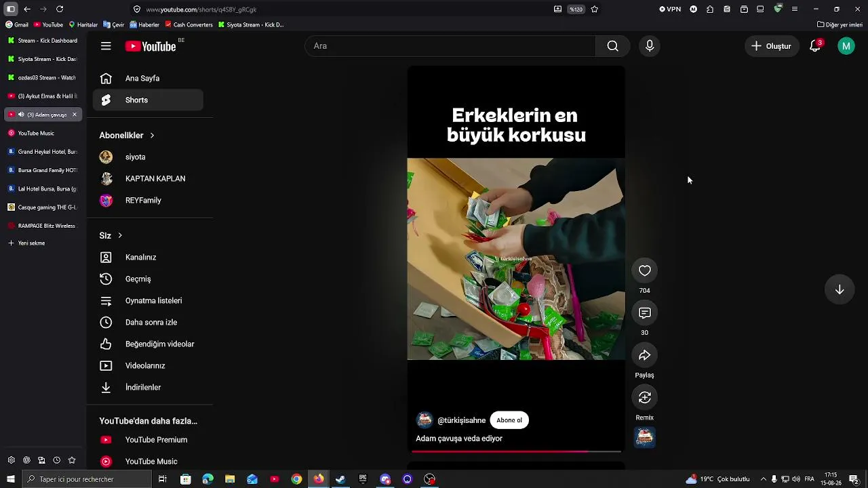
Task: Open the VPN extension button
Action: click(670, 9)
